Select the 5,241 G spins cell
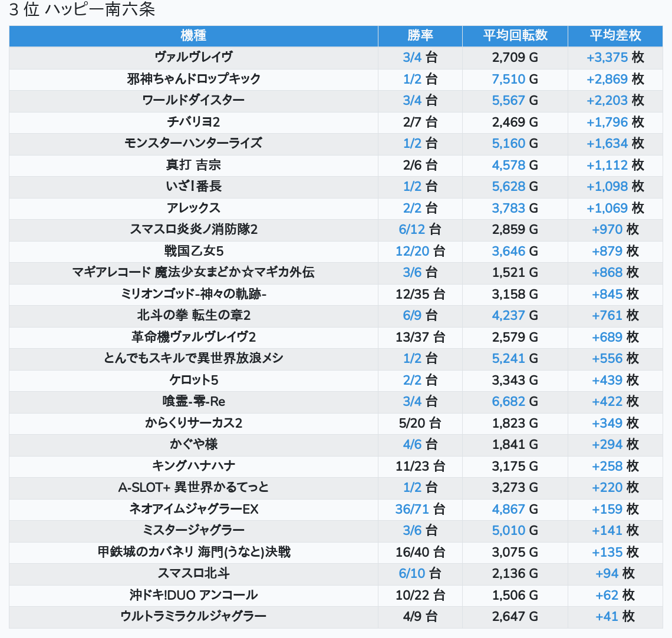The height and width of the screenshot is (638, 672). (515, 358)
